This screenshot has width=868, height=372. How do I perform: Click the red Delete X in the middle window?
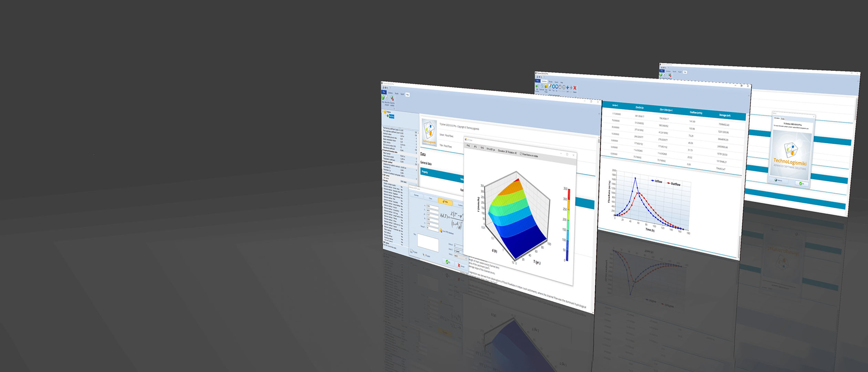pyautogui.click(x=575, y=89)
